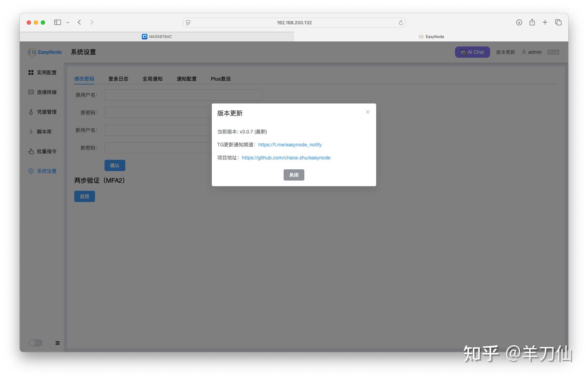Open the EasyNode GitHub project link
This screenshot has height=378, width=588.
point(286,158)
